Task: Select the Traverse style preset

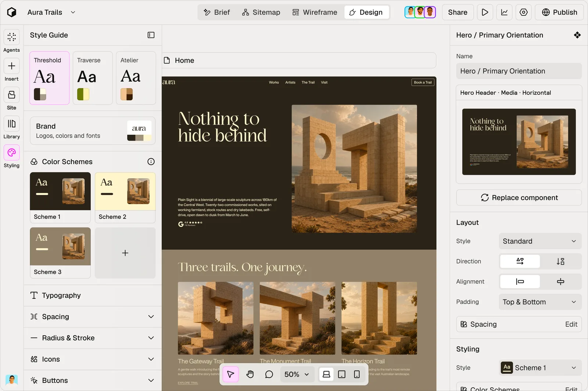Action: click(x=93, y=78)
